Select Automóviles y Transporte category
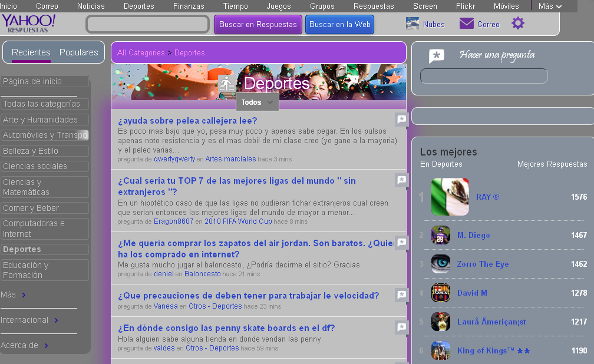 click(x=45, y=135)
